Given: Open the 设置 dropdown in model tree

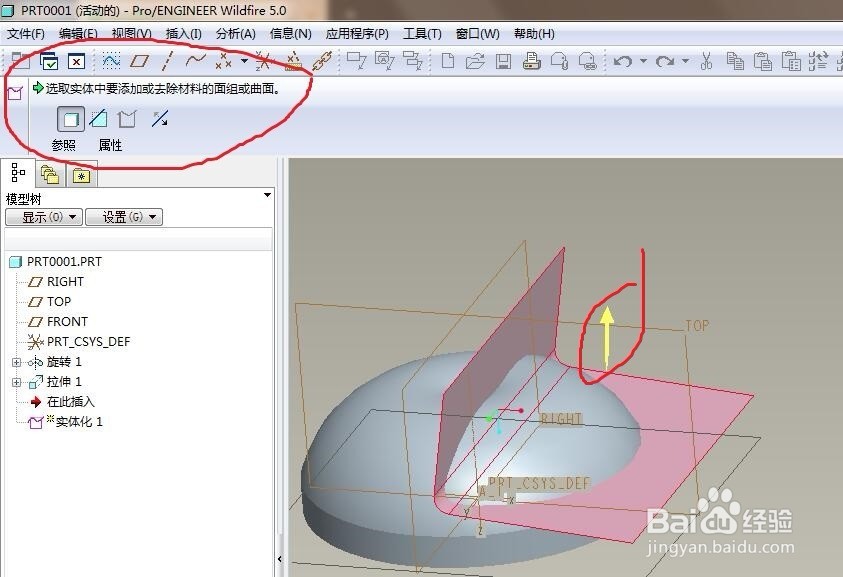Looking at the screenshot, I should [x=124, y=217].
